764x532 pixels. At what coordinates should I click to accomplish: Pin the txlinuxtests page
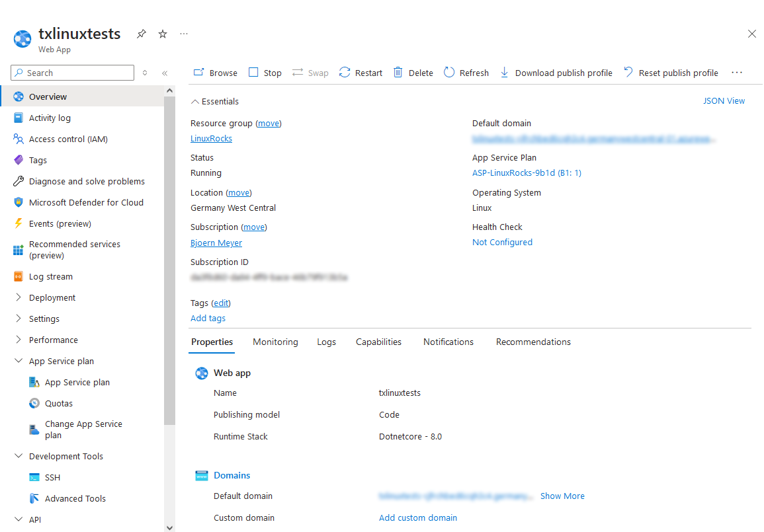(141, 34)
